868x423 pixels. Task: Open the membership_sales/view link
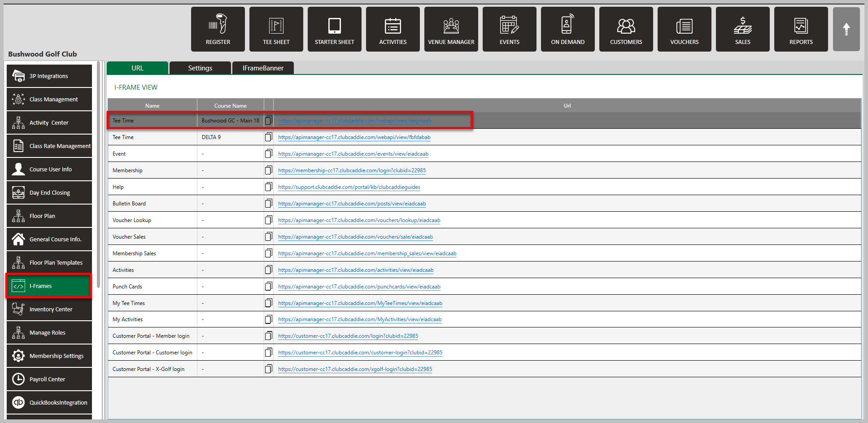pos(367,253)
